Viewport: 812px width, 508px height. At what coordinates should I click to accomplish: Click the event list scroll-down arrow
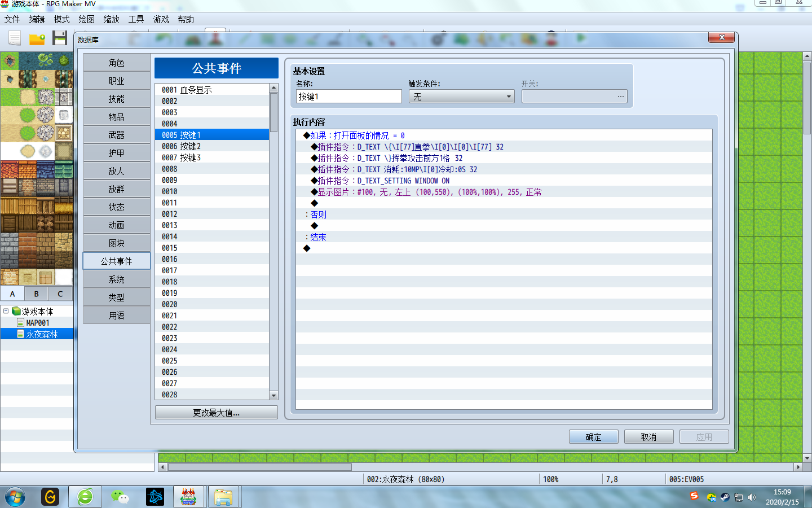[273, 395]
